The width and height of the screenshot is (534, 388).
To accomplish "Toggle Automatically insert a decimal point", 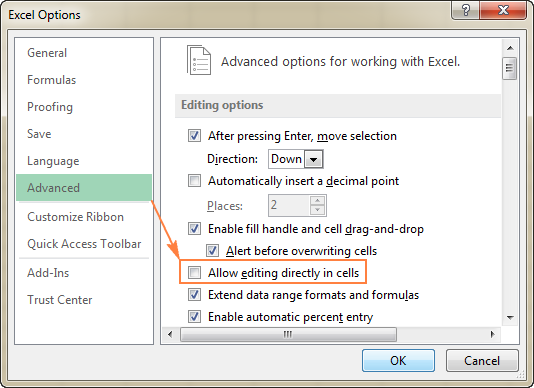I will coord(194,181).
